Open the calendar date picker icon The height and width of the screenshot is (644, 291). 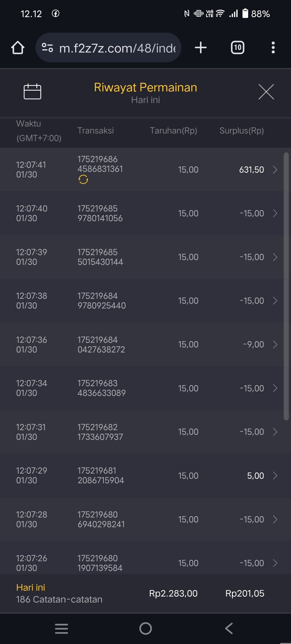point(32,92)
